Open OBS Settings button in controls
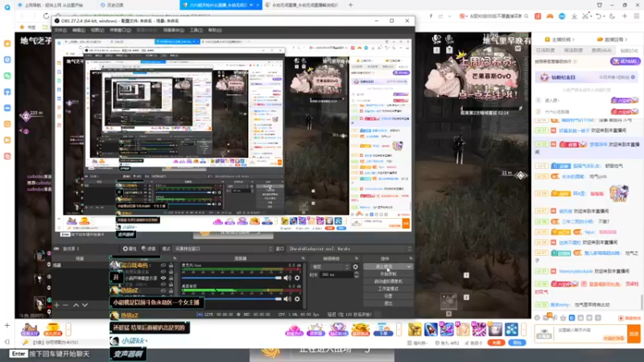Screen dimensions: 644x362 388,296
